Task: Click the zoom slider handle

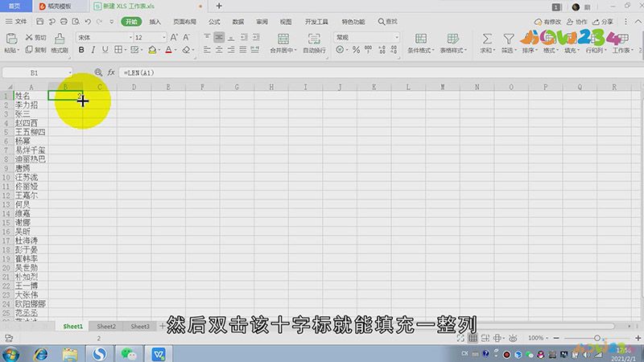Action: pyautogui.click(x=597, y=338)
